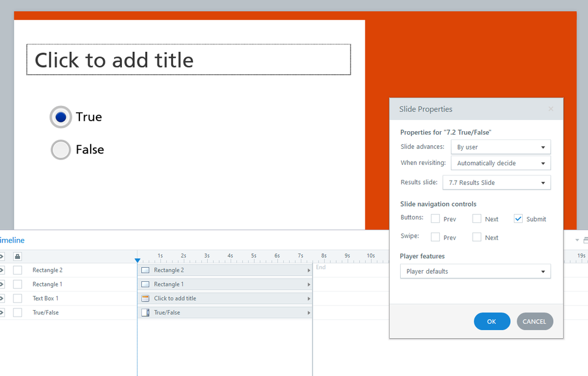
Task: Click the blue playhead marker on timeline
Action: (137, 260)
